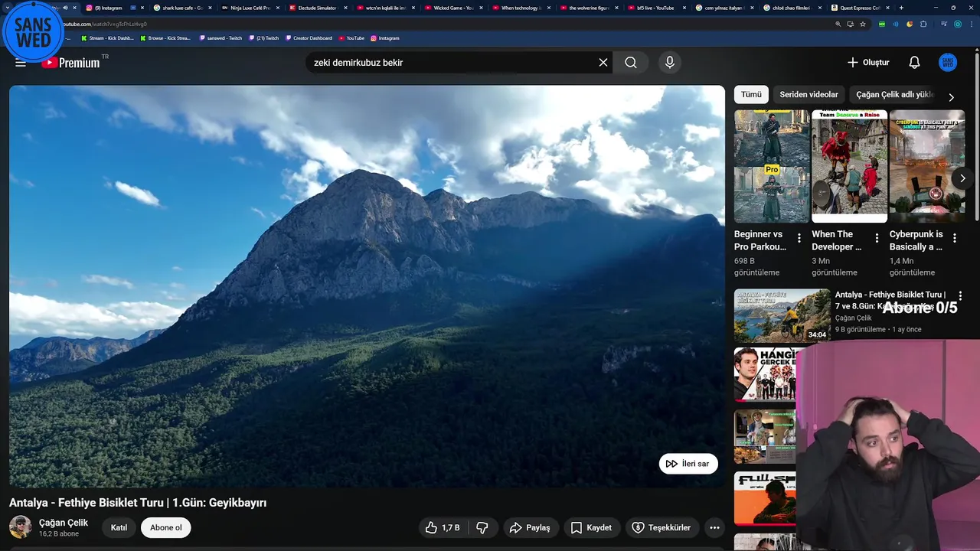Open options for Antalya - Fethiye 7 ve 8.Gün video

coord(960,296)
